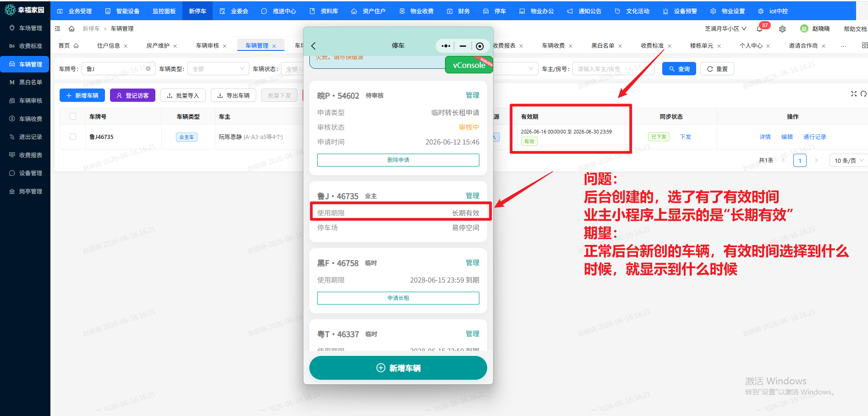Click the green 新增车辆 button in mini-program
The height and width of the screenshot is (416, 868).
tap(398, 368)
